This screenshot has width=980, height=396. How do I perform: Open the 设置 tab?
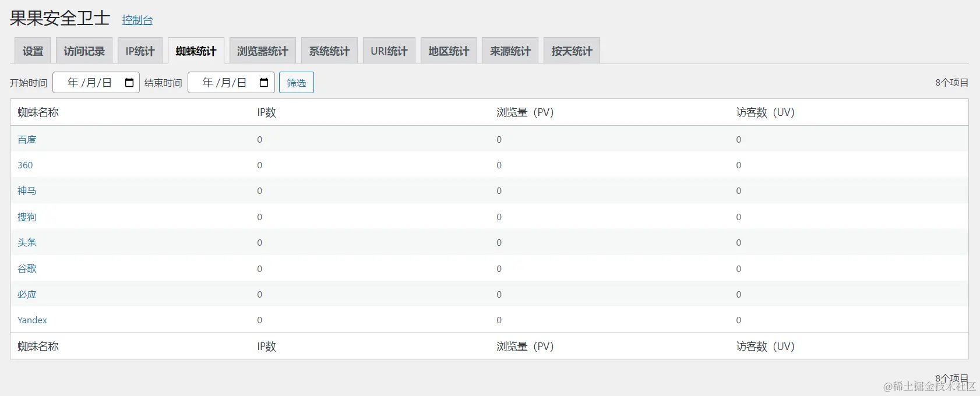(x=33, y=51)
